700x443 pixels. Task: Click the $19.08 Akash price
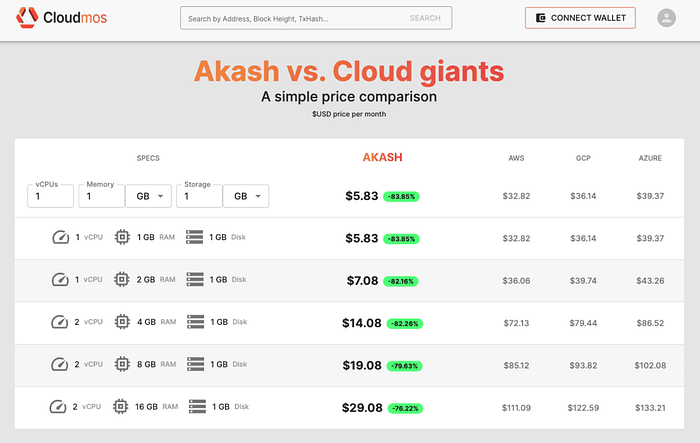point(362,365)
